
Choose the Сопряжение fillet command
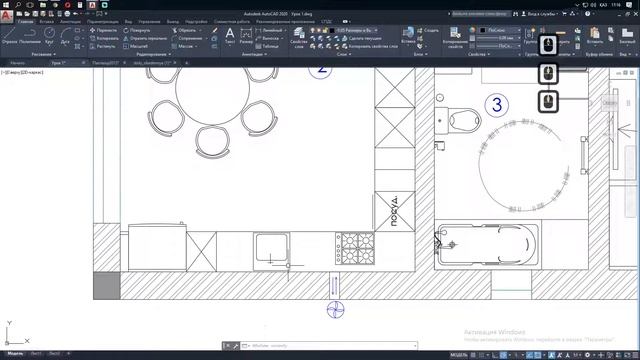tap(187, 38)
